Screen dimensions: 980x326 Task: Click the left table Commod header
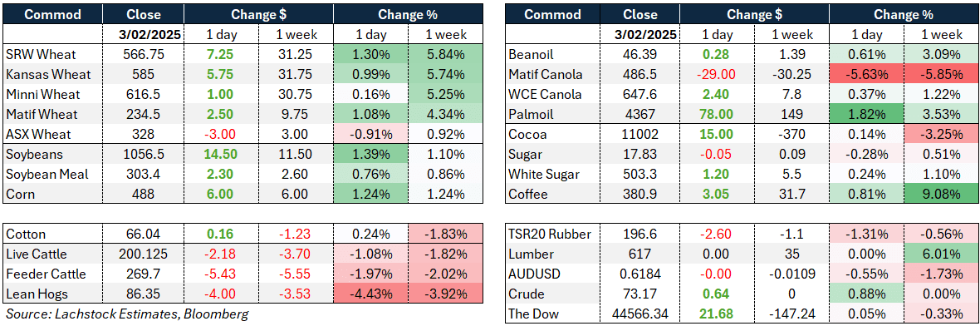54,14
